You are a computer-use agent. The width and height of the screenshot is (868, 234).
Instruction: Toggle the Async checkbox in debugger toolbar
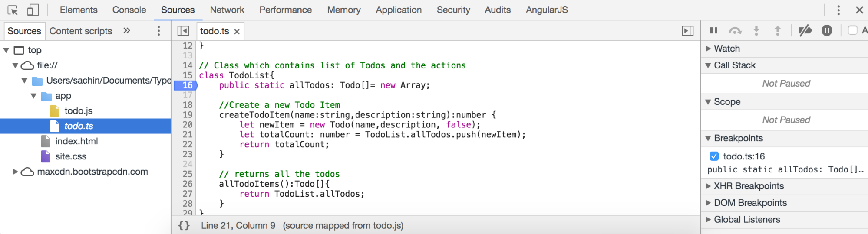[853, 30]
